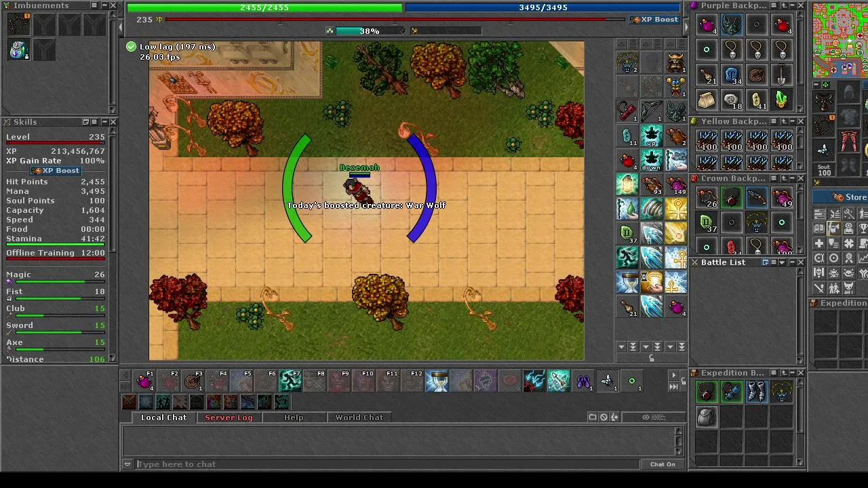Toggle the XP Boost button in top bar
This screenshot has width=868, height=488.
(654, 20)
